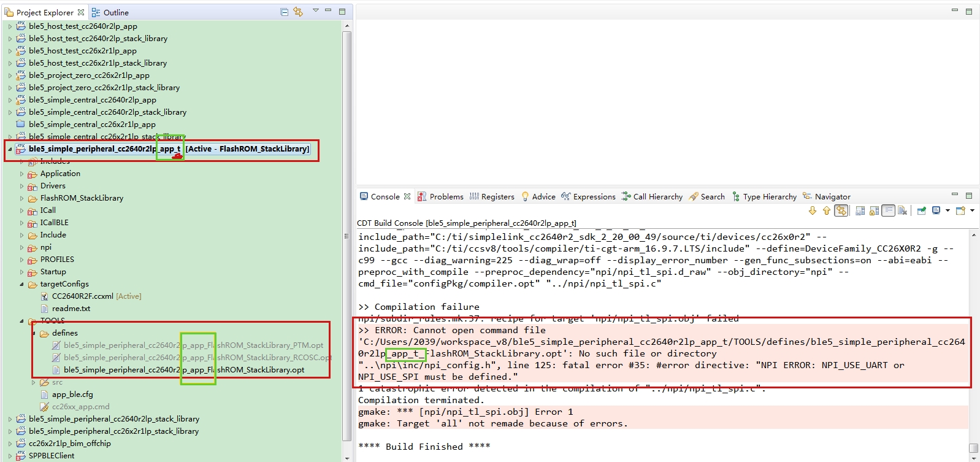This screenshot has width=980, height=462.
Task: Toggle Scroll Lock in the console
Action: coord(874,210)
